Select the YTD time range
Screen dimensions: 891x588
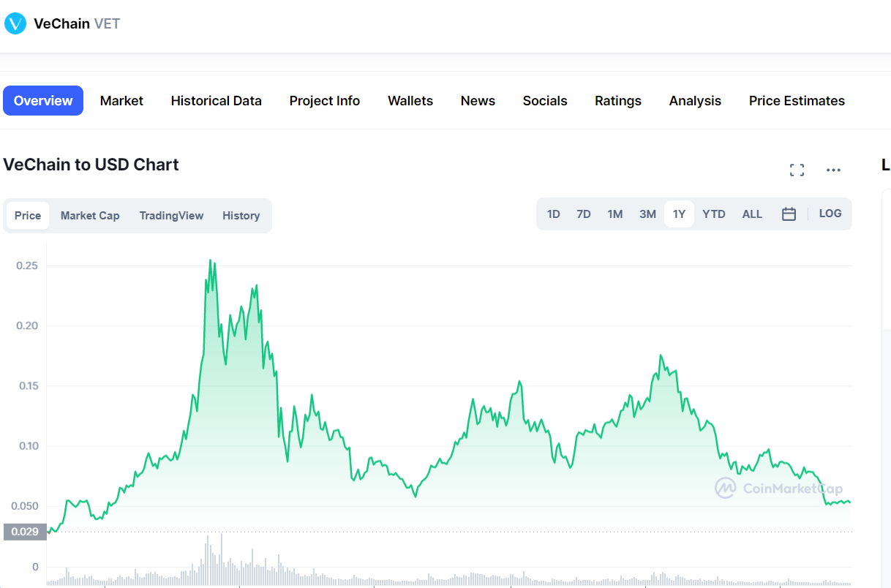(714, 214)
